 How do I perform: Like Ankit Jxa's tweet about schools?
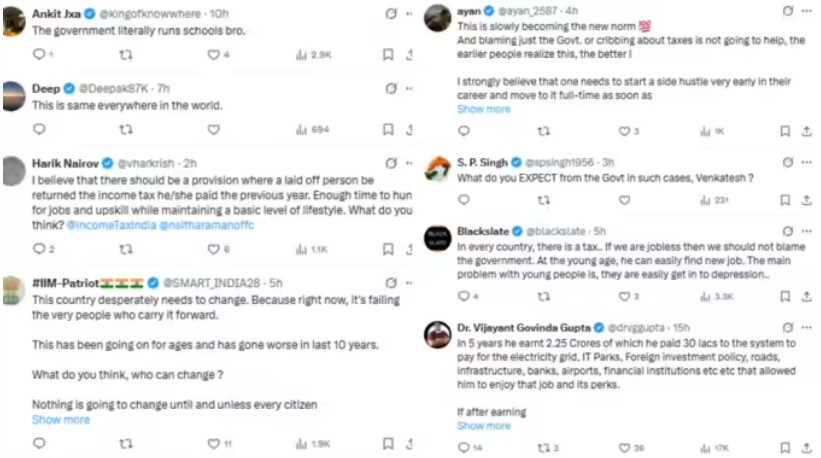[x=212, y=55]
